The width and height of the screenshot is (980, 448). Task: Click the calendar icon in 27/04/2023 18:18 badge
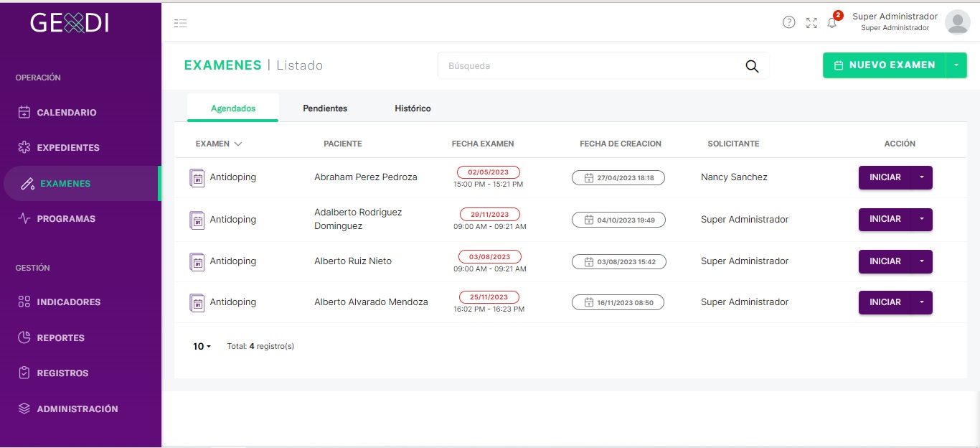588,178
